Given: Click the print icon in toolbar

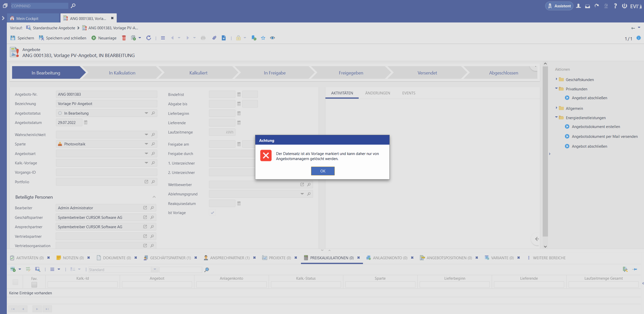Looking at the screenshot, I should pyautogui.click(x=203, y=38).
